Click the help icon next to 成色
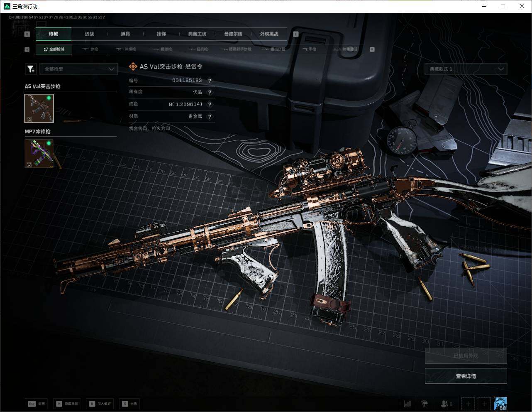Viewport: 532px width, 412px height. (210, 104)
